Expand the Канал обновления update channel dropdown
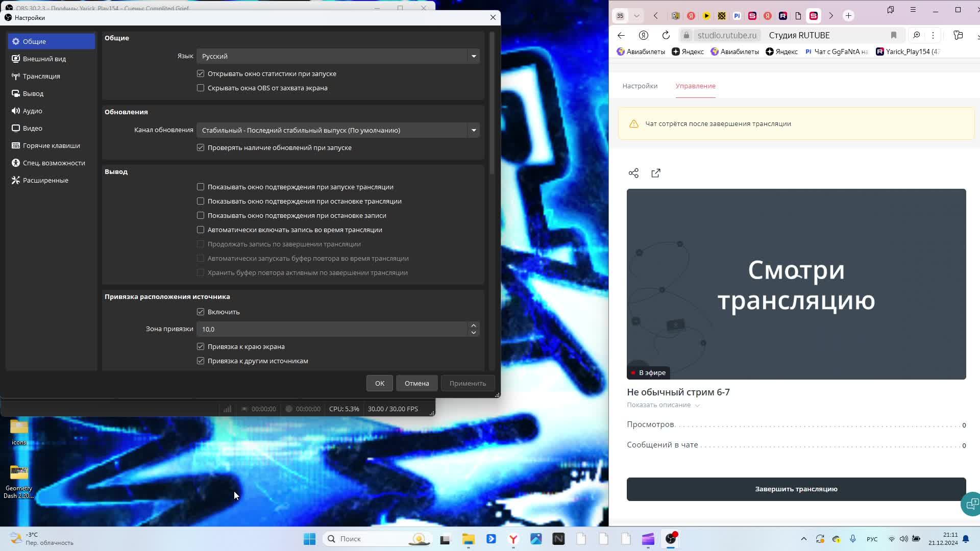Image resolution: width=980 pixels, height=551 pixels. 337,130
